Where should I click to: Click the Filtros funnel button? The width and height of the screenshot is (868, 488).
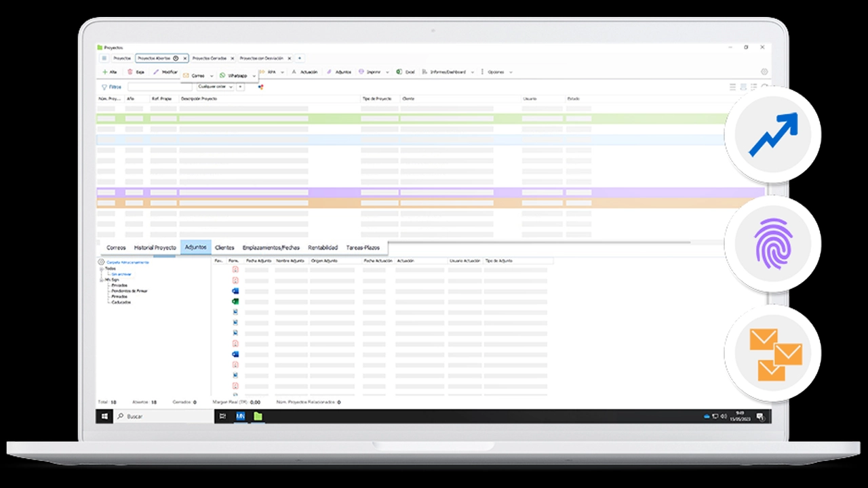(x=111, y=87)
